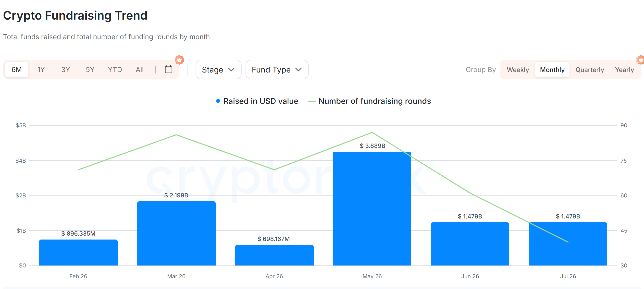644x289 pixels.
Task: Click the $ 896.335M value label
Action: pyautogui.click(x=78, y=234)
